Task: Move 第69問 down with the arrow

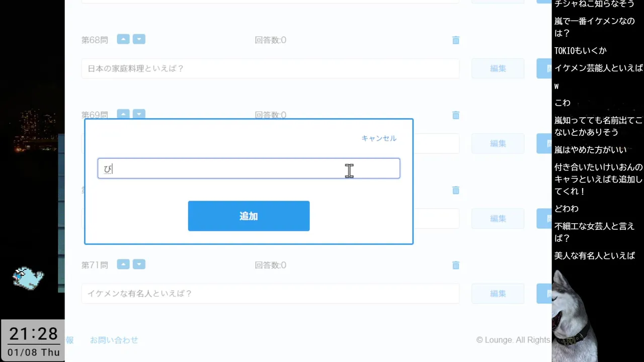Action: pos(139,114)
